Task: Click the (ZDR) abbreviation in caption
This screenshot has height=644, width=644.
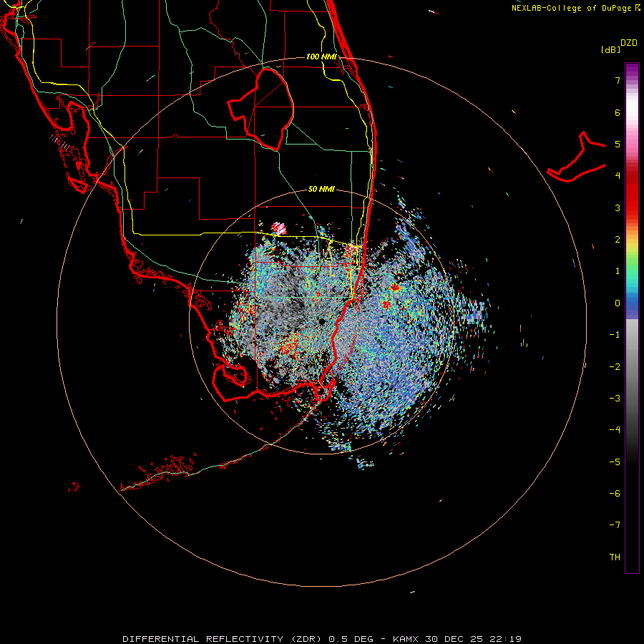Action: 306,639
